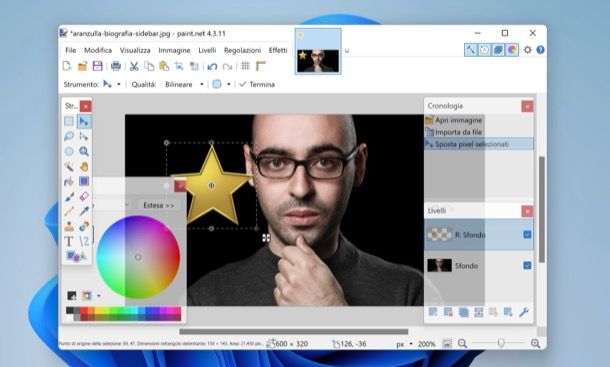This screenshot has width=610, height=367.
Task: Toggle the History window clock button
Action: (484, 50)
